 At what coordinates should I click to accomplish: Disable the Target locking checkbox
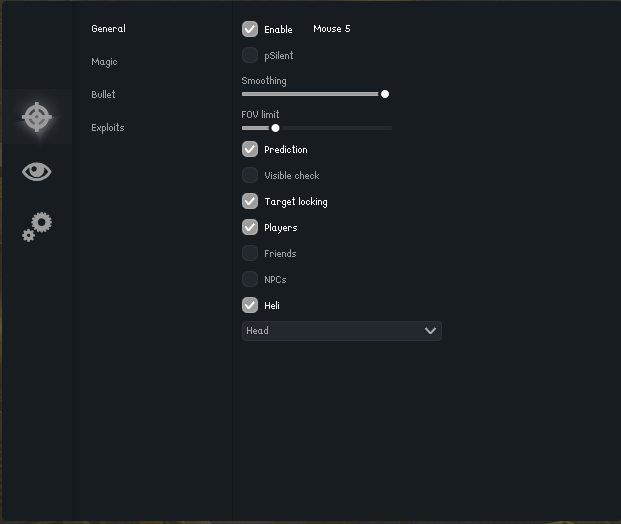250,201
